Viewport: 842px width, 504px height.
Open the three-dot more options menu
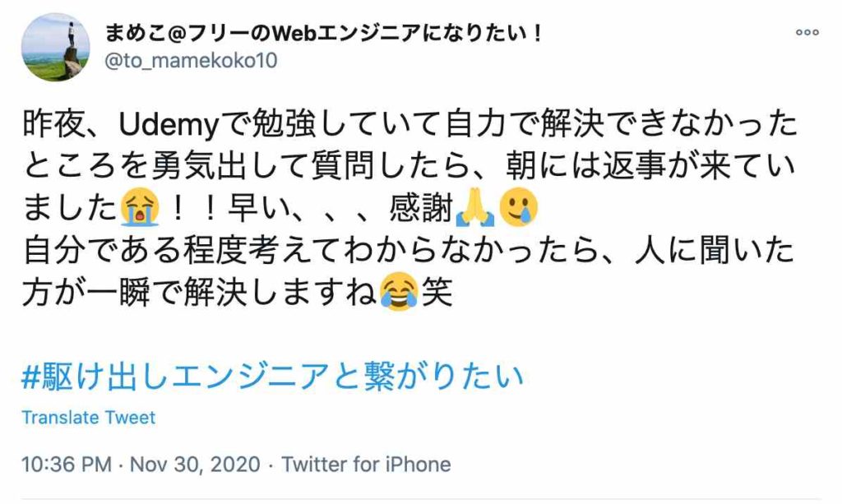click(807, 32)
